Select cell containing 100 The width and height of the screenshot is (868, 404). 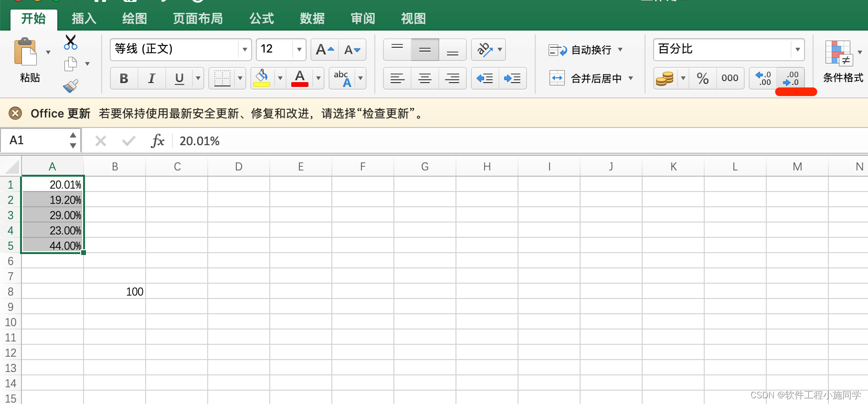tap(115, 292)
